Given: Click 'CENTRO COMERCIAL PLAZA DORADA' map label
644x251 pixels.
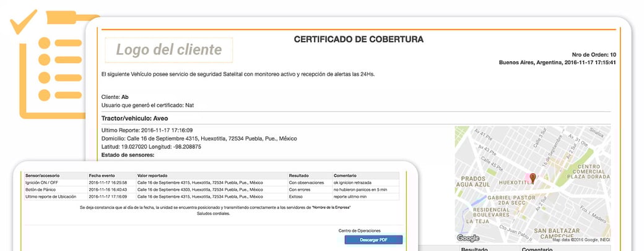Looking at the screenshot, I should tap(588, 171).
